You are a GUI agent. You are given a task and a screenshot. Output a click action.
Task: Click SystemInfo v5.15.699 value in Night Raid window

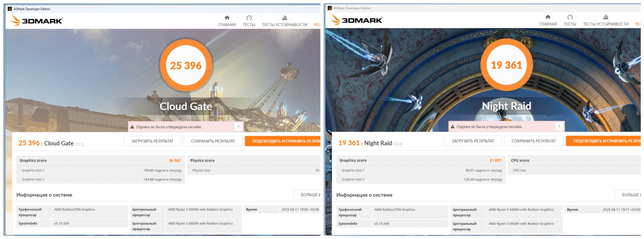coord(382,224)
